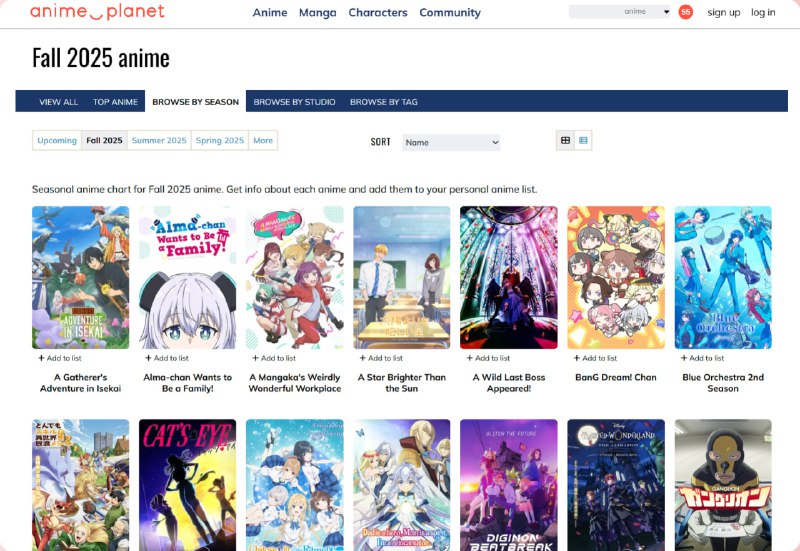Click the log in link
Viewport: 800px width, 551px height.
click(763, 12)
